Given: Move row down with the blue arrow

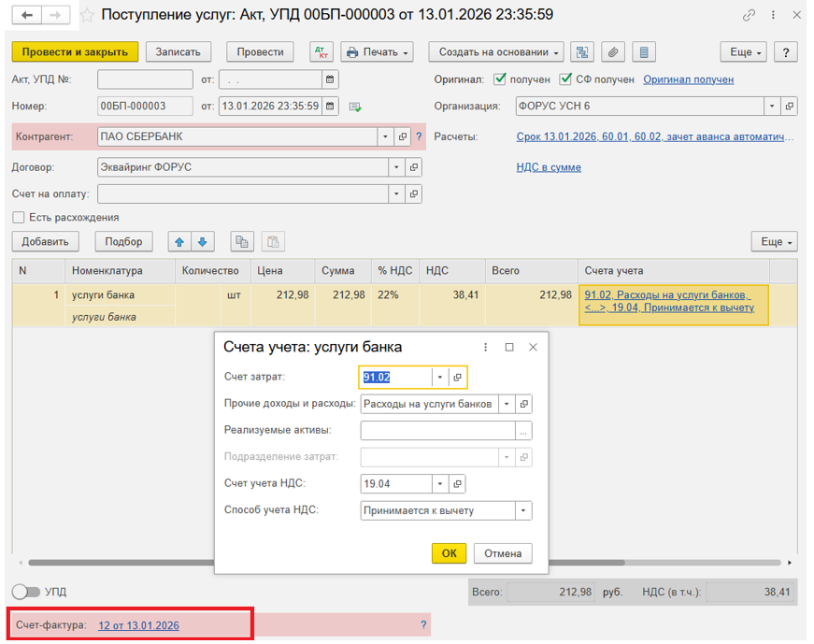Looking at the screenshot, I should tap(201, 242).
